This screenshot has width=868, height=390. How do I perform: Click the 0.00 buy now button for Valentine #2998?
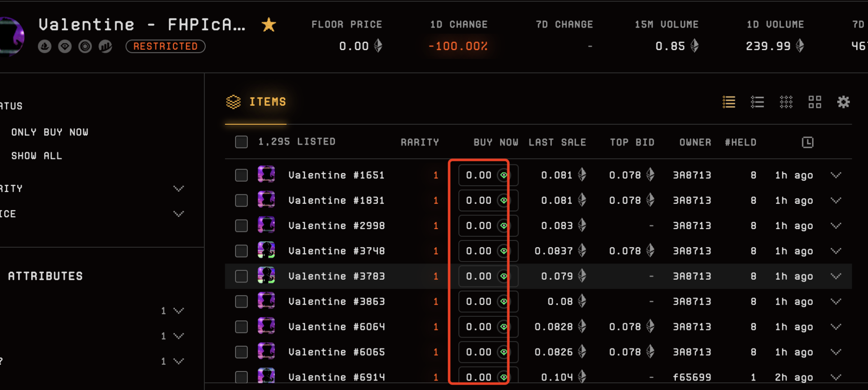(479, 226)
